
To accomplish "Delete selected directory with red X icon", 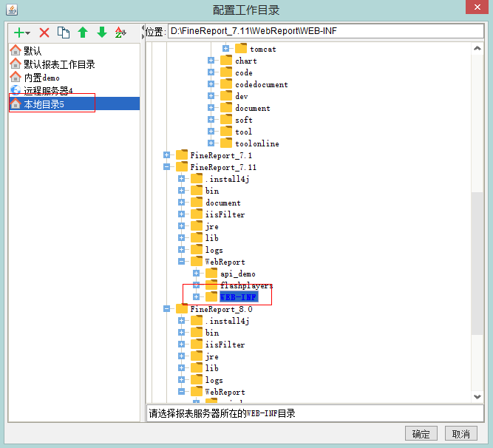I will [x=44, y=33].
